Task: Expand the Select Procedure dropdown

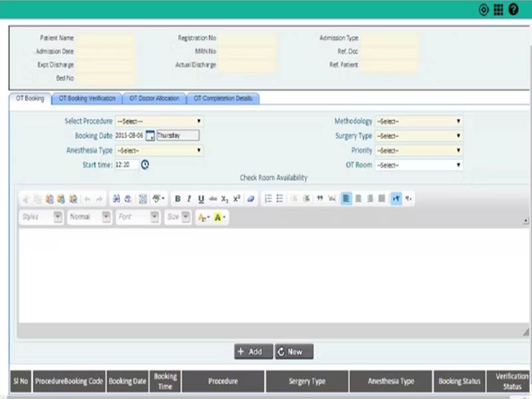Action: pyautogui.click(x=160, y=121)
